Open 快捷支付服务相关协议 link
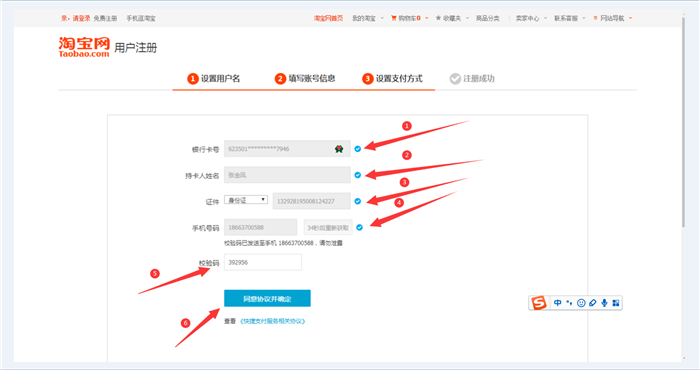The image size is (700, 370). pos(272,321)
